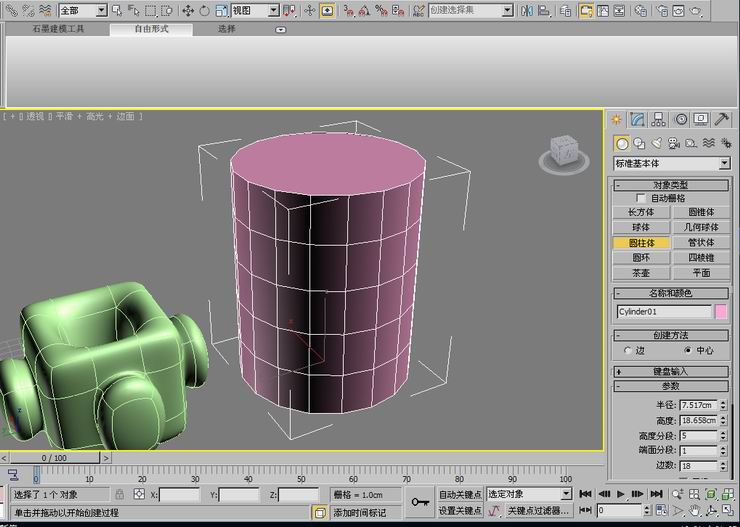Click the 球体 object type button
Image resolution: width=740 pixels, height=527 pixels.
(x=641, y=227)
